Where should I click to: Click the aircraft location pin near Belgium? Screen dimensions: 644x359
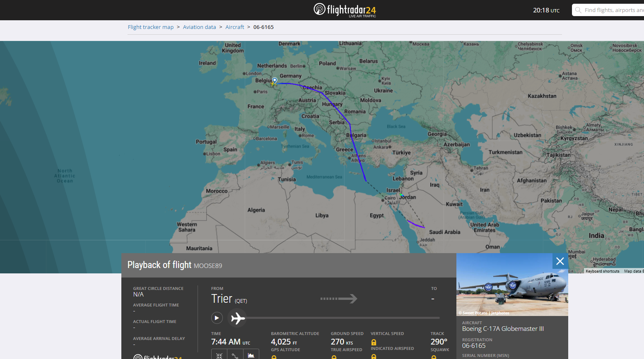[275, 80]
